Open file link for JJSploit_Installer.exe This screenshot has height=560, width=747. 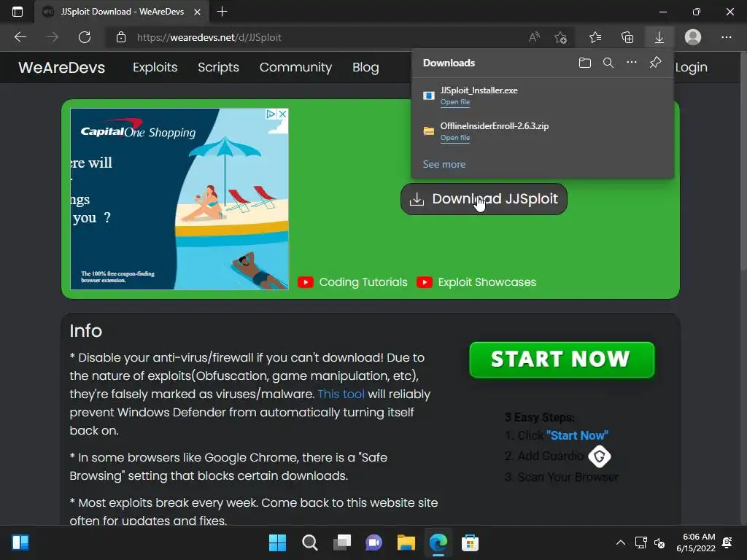455,102
